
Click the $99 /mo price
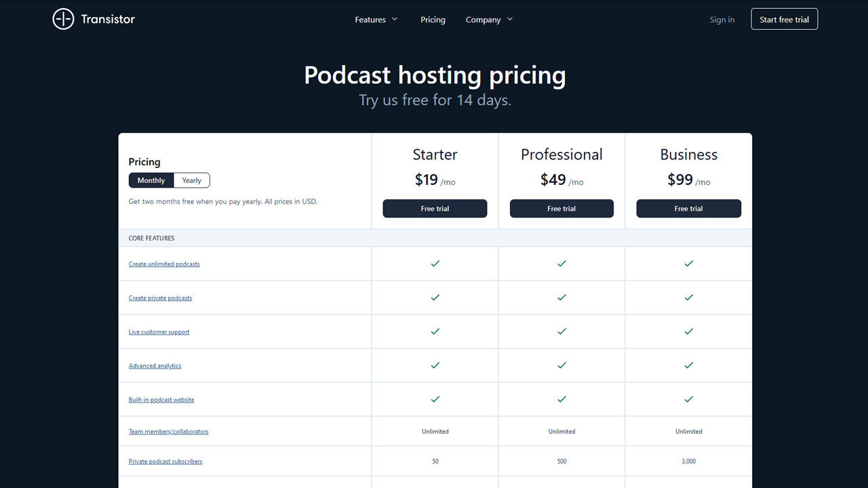pos(689,180)
